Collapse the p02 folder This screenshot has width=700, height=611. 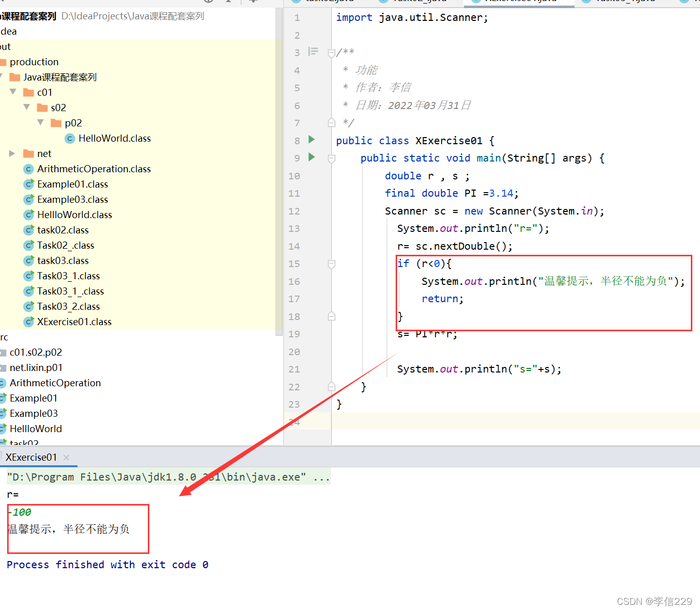[x=41, y=123]
